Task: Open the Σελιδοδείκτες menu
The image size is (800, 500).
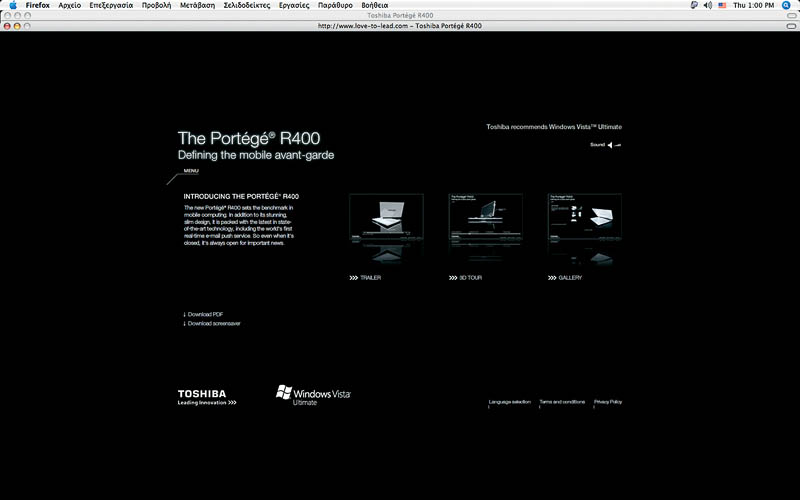Action: [246, 5]
